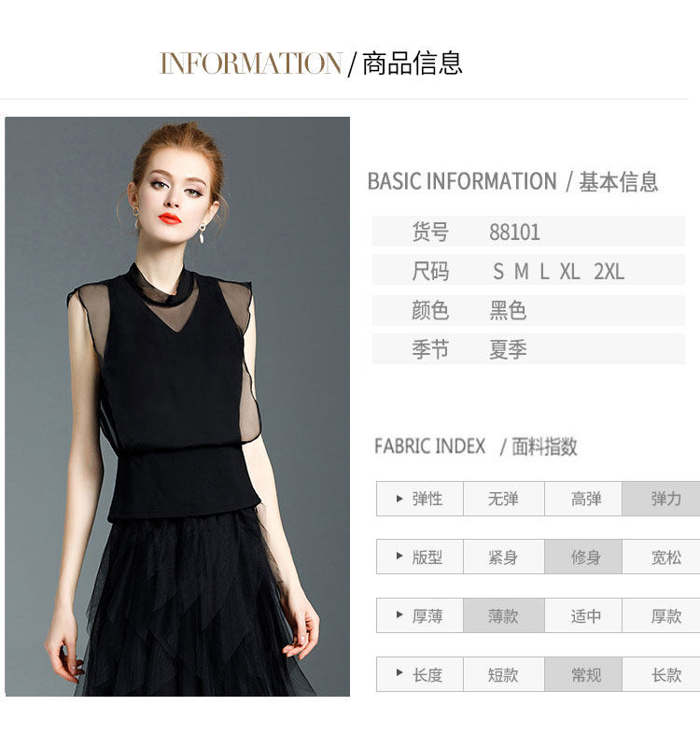Select the 厚款 thickness option
The width and height of the screenshot is (700, 734).
pyautogui.click(x=661, y=615)
